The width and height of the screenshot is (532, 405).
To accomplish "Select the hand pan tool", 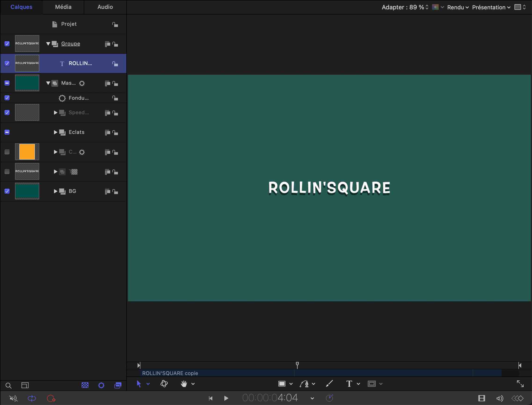I will 184,384.
